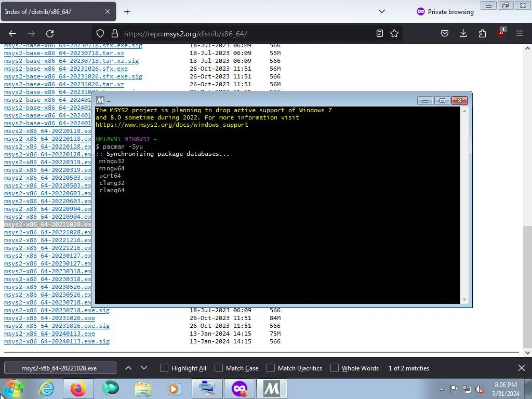532x399 pixels.
Task: Switch to MSYS2 terminal taskbar button
Action: point(272,389)
